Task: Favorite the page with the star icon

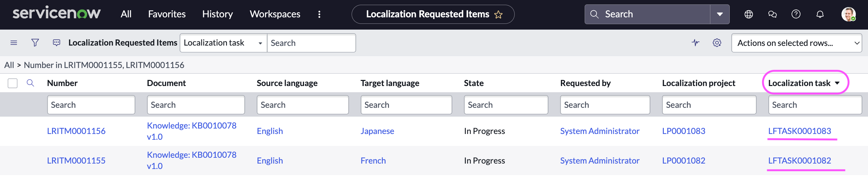Action: [498, 15]
